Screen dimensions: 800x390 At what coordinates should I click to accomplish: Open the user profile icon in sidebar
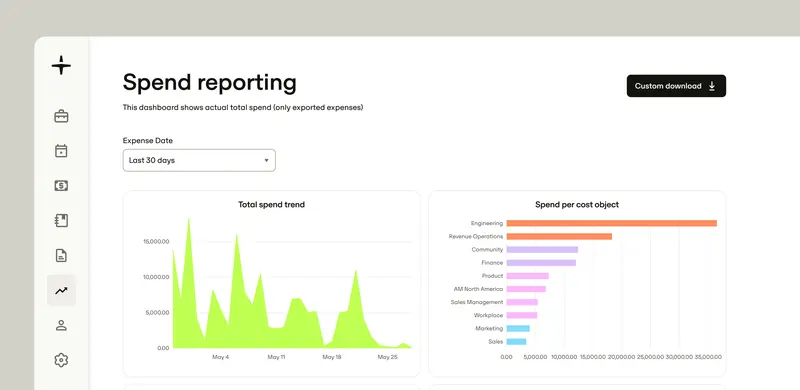click(61, 325)
